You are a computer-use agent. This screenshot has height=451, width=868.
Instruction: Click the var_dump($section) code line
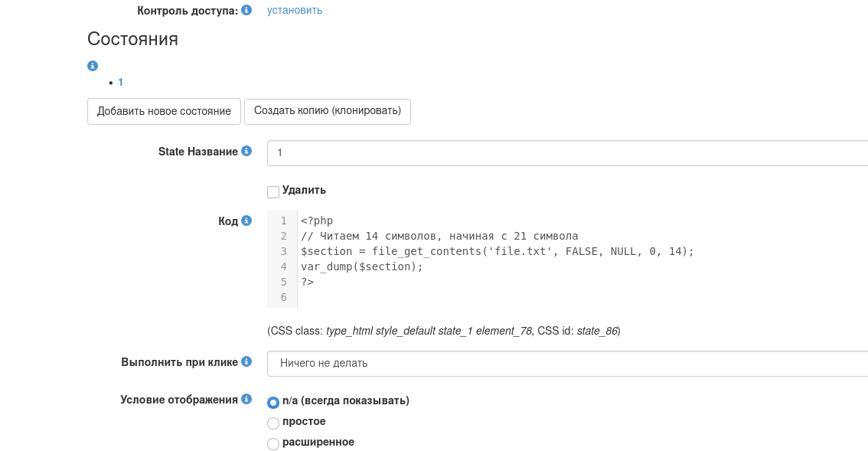362,266
